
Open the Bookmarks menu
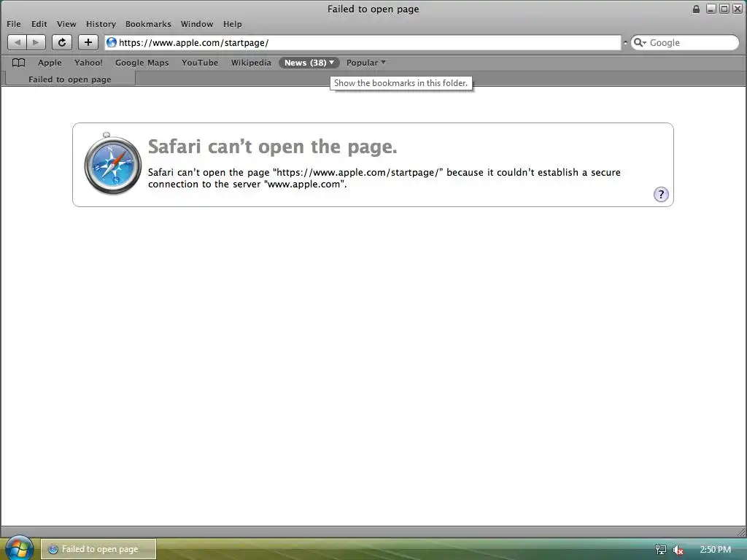pos(148,24)
